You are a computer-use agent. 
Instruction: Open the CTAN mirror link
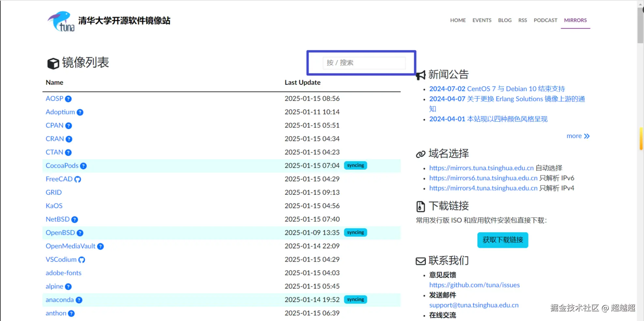click(x=54, y=152)
